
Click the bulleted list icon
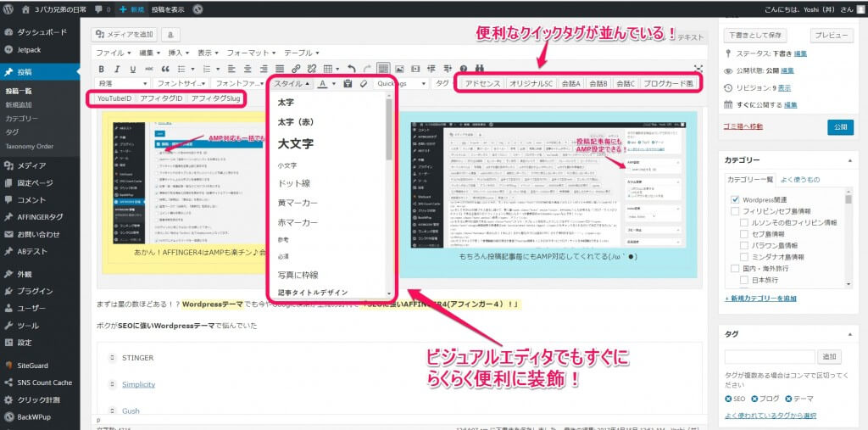(181, 70)
